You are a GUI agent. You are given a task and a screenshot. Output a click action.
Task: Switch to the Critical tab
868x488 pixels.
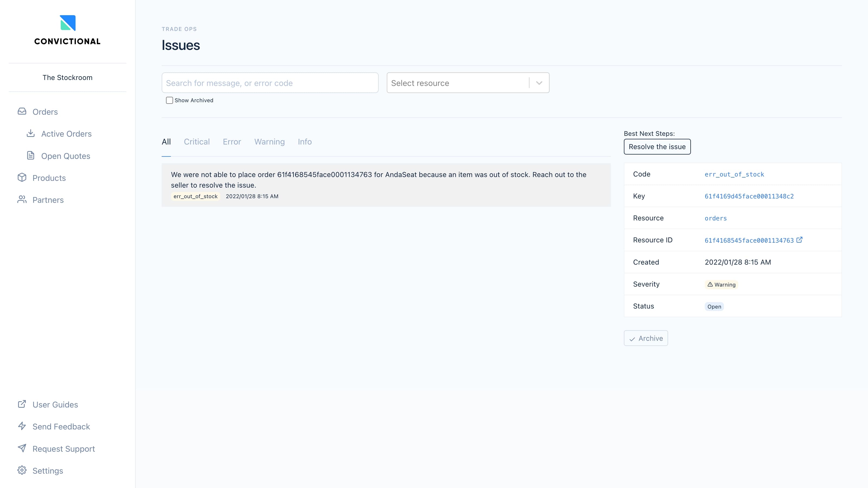pos(197,142)
